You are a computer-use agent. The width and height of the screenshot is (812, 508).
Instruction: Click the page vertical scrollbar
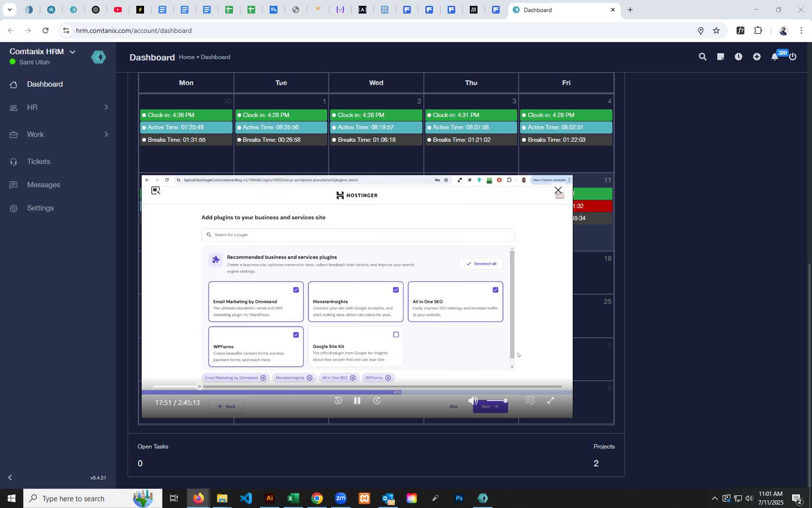pyautogui.click(x=810, y=375)
